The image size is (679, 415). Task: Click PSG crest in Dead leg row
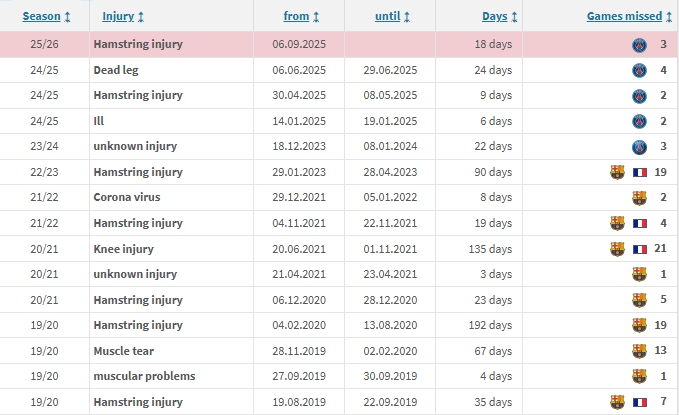click(639, 70)
